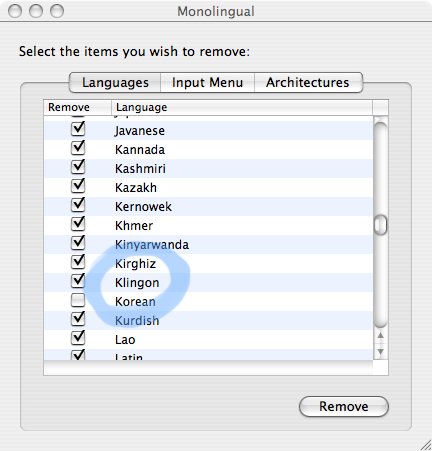Click the scroll up arrow
The height and width of the screenshot is (451, 432).
[x=380, y=336]
